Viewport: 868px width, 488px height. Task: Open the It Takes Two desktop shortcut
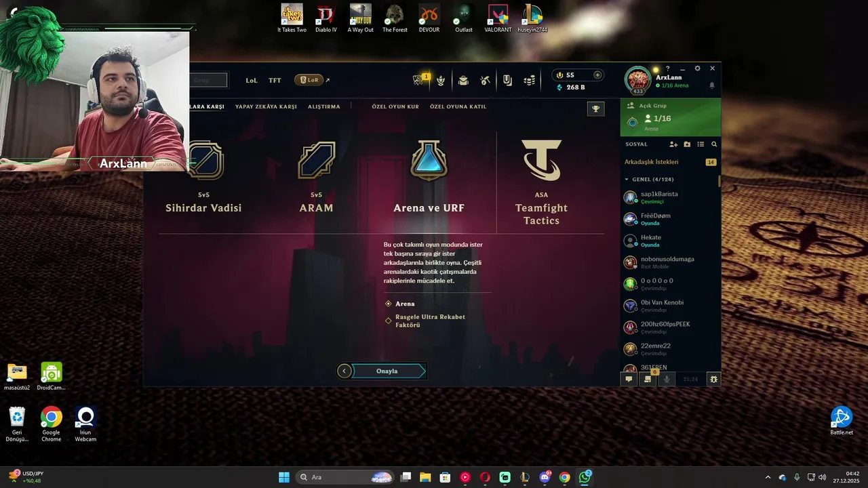[x=292, y=18]
